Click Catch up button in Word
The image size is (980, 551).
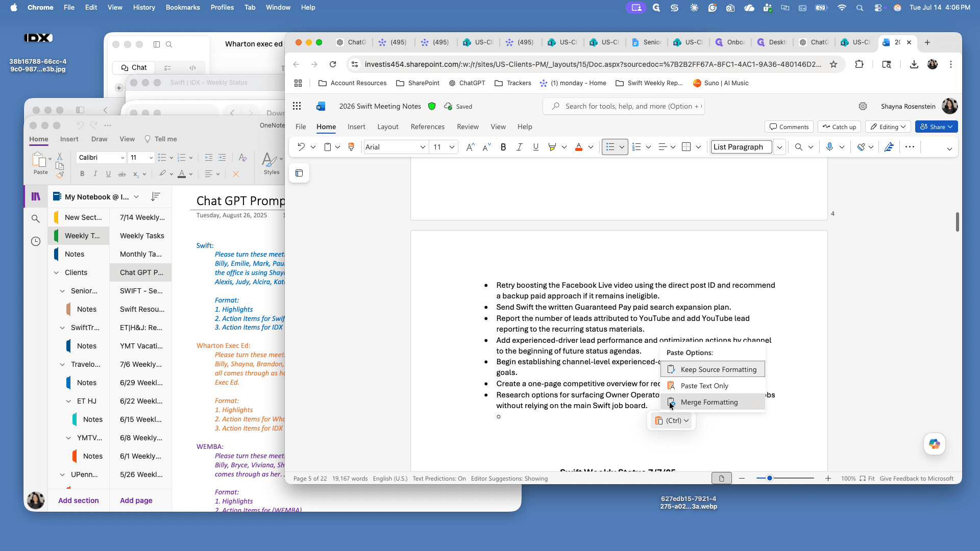pos(839,127)
